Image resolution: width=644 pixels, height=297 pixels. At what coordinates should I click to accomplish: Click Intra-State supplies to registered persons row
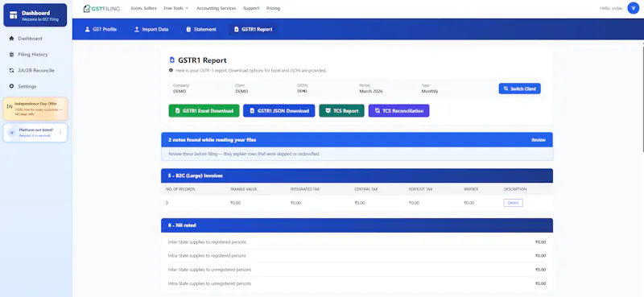tap(357, 255)
